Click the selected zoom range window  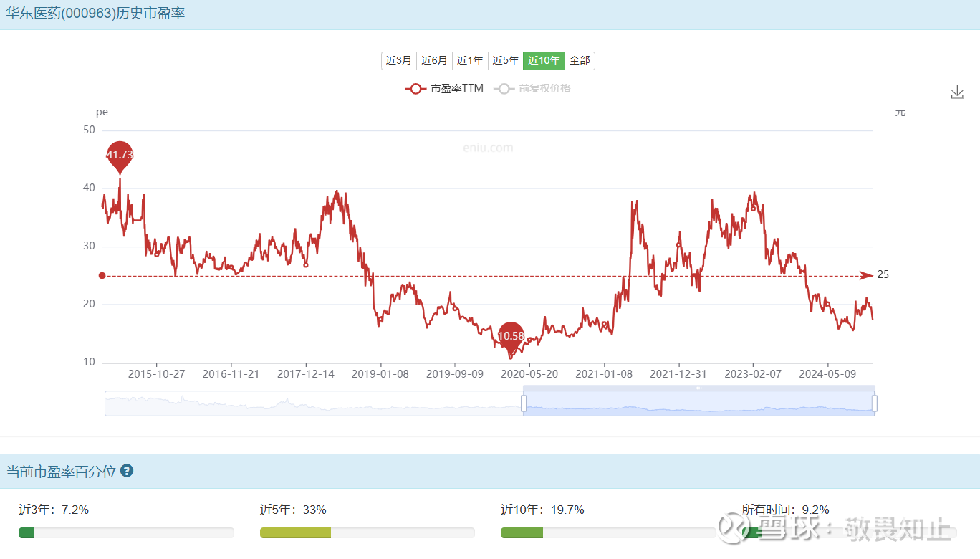coord(699,403)
